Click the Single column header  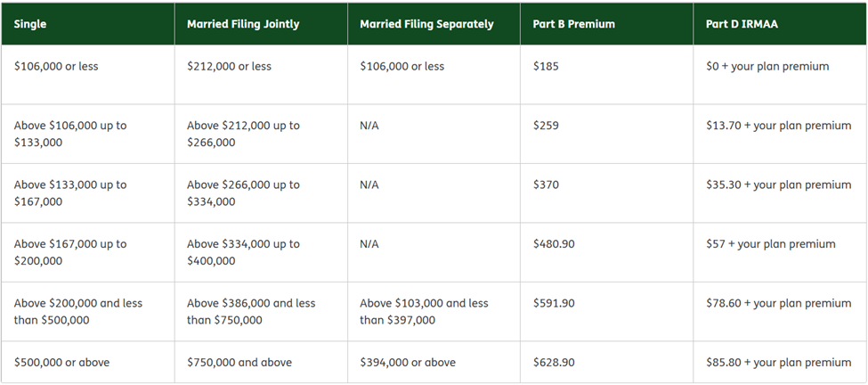pos(30,24)
